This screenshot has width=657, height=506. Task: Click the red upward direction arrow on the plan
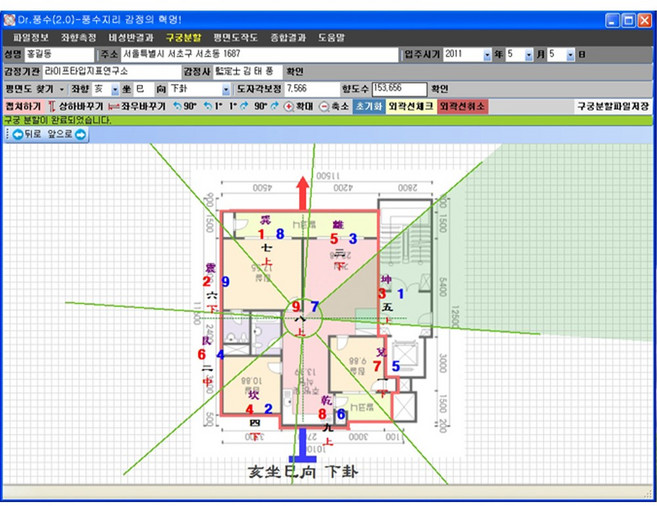pyautogui.click(x=303, y=194)
